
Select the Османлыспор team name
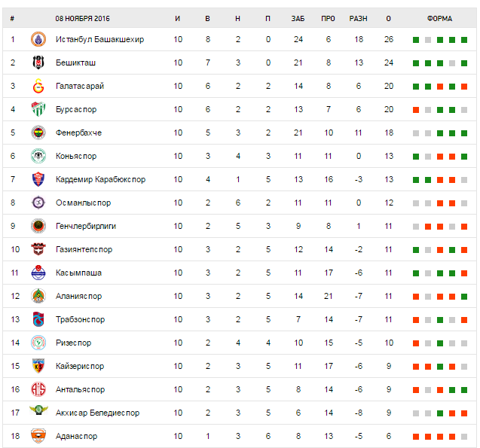tap(83, 203)
